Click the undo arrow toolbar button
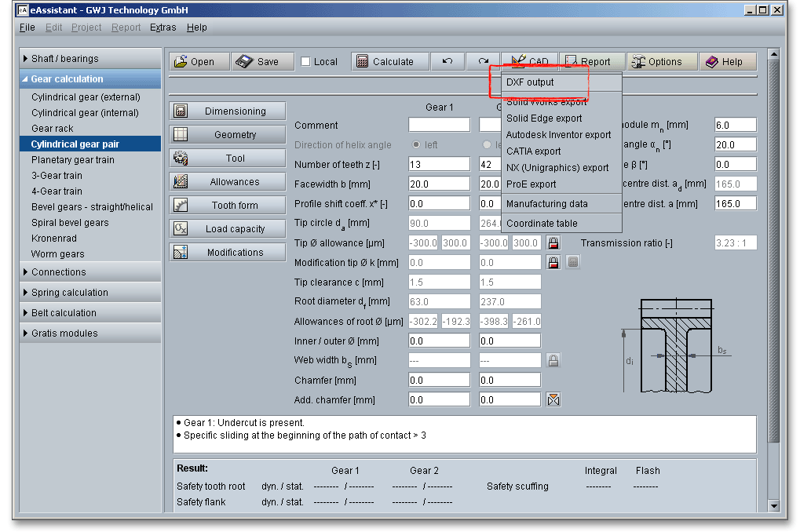The height and width of the screenshot is (532, 800). tap(447, 62)
